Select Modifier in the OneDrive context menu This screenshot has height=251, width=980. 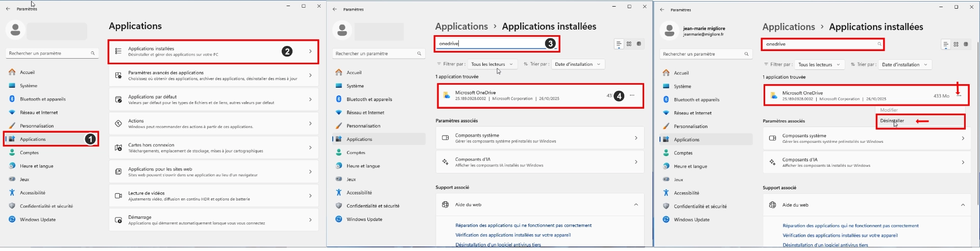pyautogui.click(x=889, y=110)
